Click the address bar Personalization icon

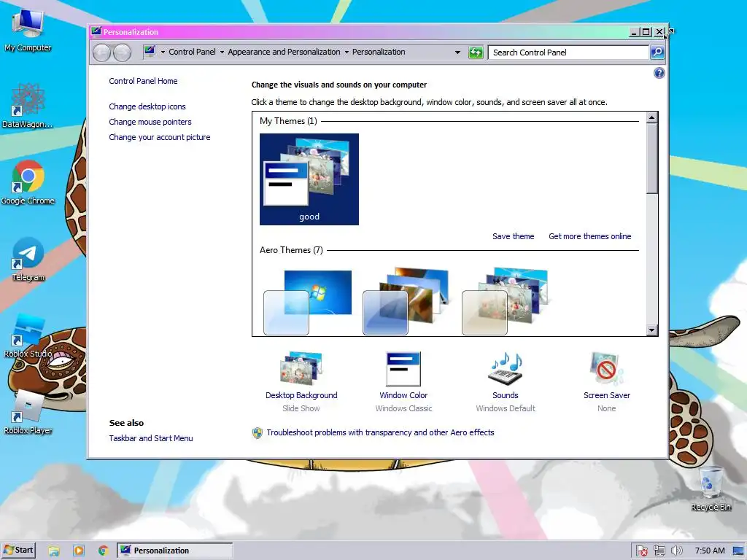150,52
